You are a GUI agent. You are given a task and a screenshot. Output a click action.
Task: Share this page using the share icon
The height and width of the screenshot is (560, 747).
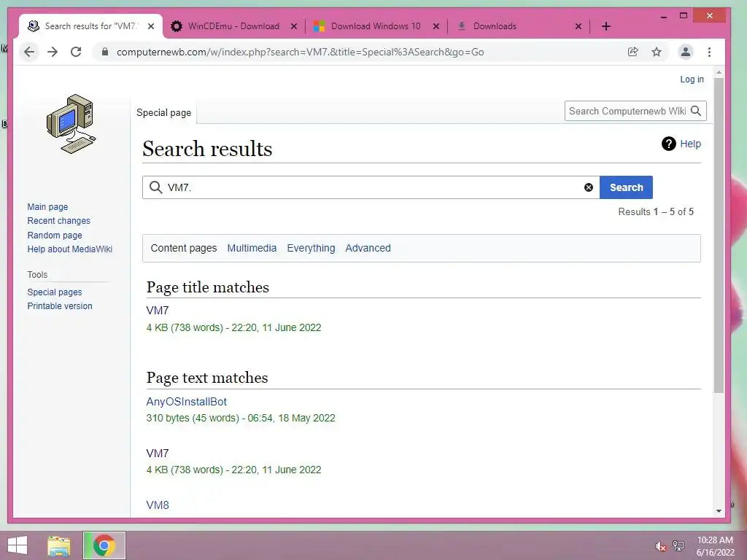click(x=632, y=52)
